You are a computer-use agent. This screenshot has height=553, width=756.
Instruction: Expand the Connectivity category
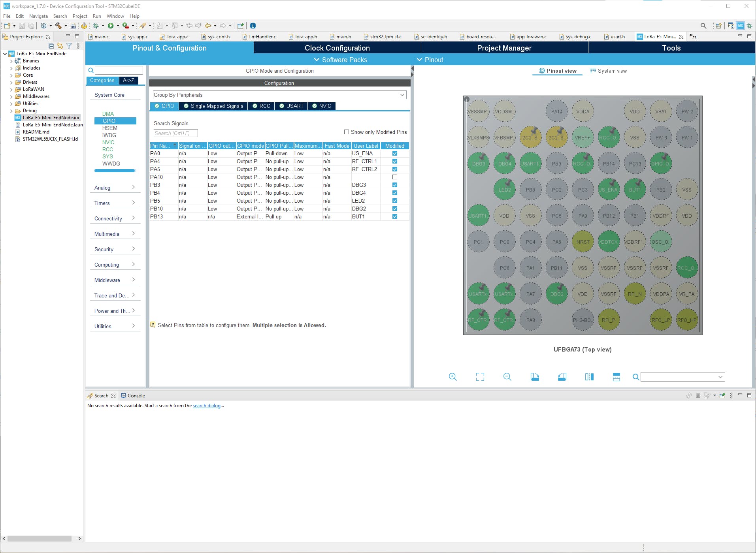(x=115, y=218)
